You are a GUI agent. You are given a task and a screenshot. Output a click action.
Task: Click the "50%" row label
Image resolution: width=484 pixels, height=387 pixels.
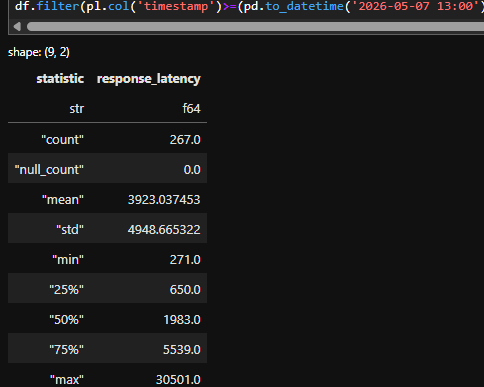coord(66,320)
